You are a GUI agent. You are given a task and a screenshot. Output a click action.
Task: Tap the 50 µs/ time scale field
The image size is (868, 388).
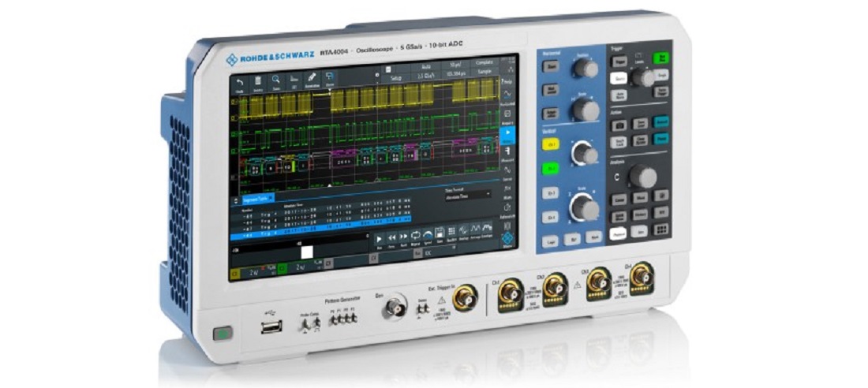tap(455, 64)
